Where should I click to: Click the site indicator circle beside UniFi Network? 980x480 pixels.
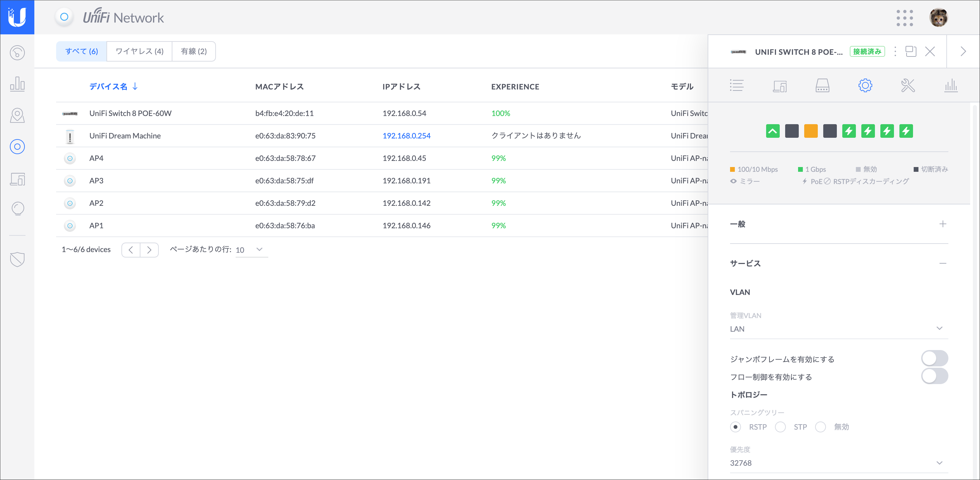click(x=64, y=17)
